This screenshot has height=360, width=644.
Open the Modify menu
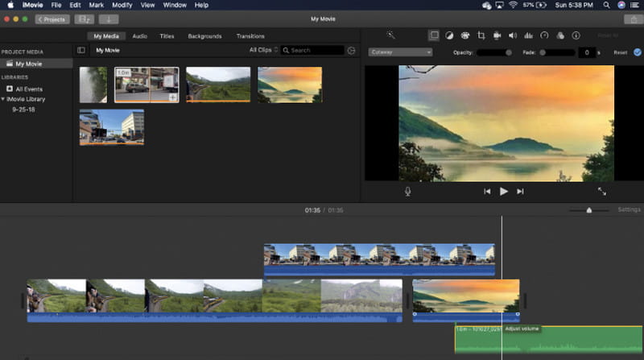click(x=122, y=5)
